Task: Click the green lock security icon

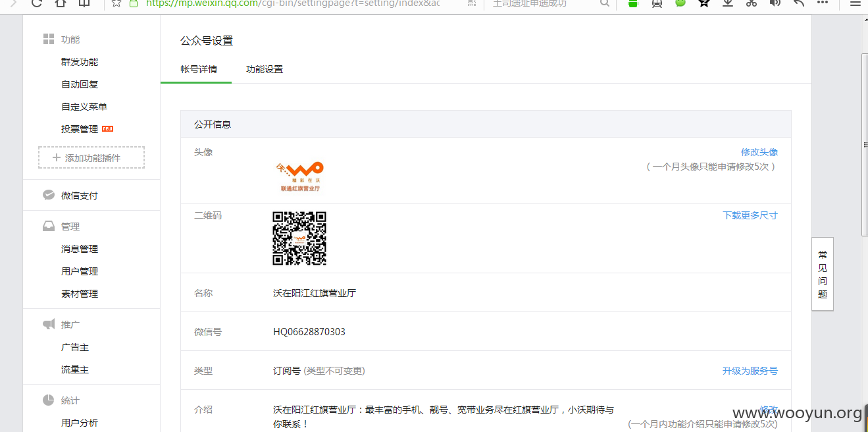Action: coord(134,3)
